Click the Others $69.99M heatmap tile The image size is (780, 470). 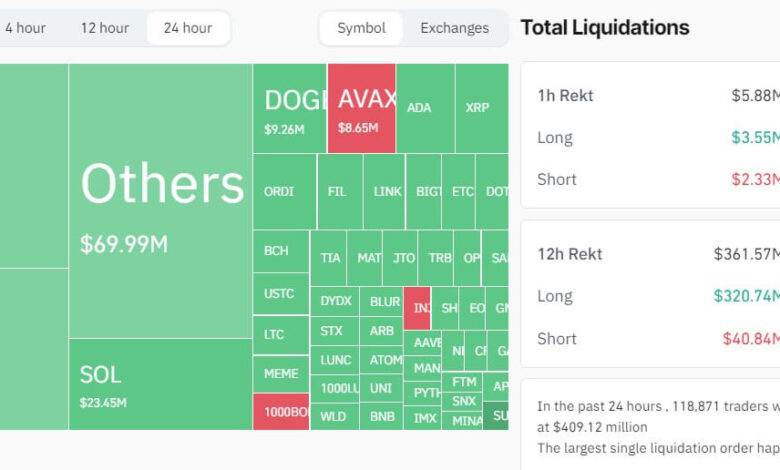tap(161, 200)
